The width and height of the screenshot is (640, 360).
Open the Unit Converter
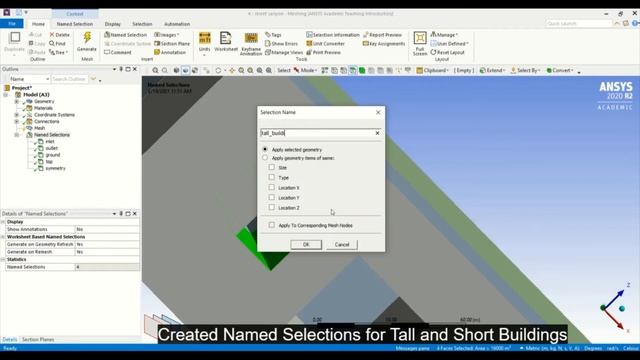(x=325, y=43)
